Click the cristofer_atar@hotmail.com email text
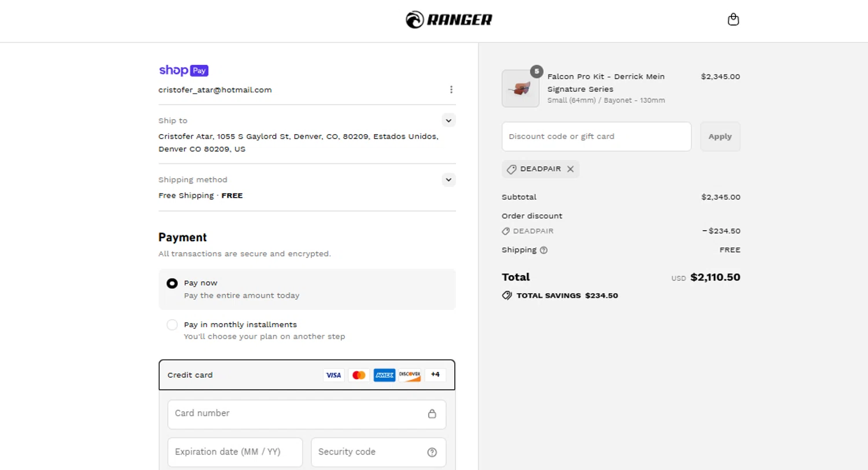This screenshot has width=868, height=470. [215, 90]
